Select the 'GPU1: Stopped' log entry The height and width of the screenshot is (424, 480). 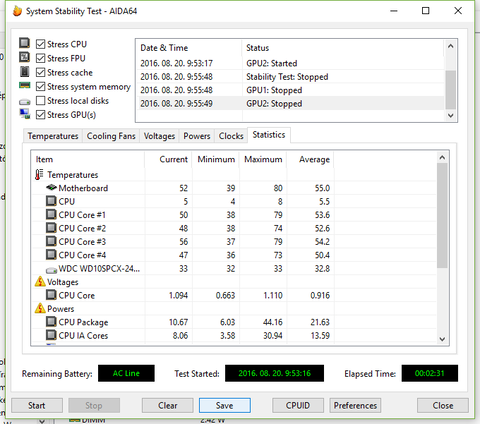(291, 90)
